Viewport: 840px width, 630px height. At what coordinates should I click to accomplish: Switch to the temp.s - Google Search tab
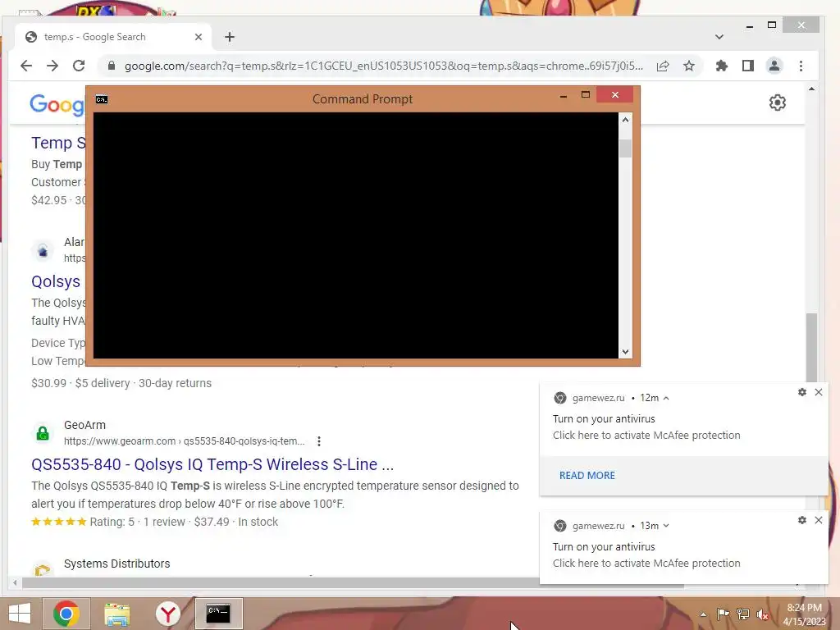pyautogui.click(x=113, y=37)
